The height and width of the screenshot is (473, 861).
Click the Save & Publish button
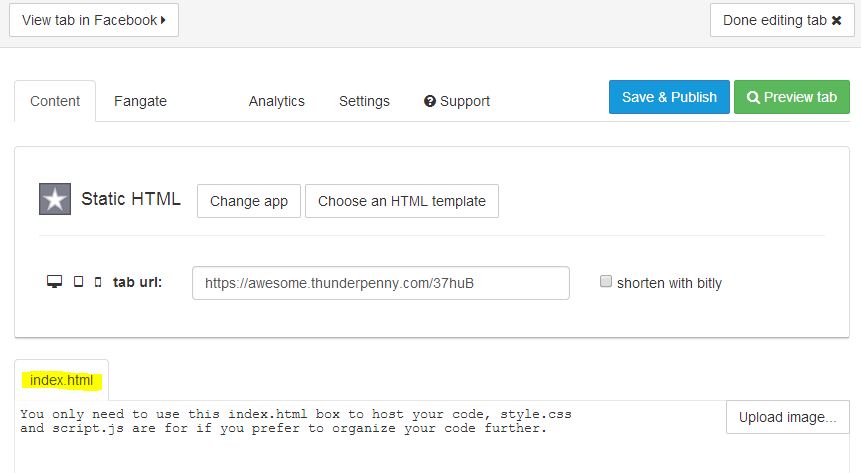[x=669, y=97]
